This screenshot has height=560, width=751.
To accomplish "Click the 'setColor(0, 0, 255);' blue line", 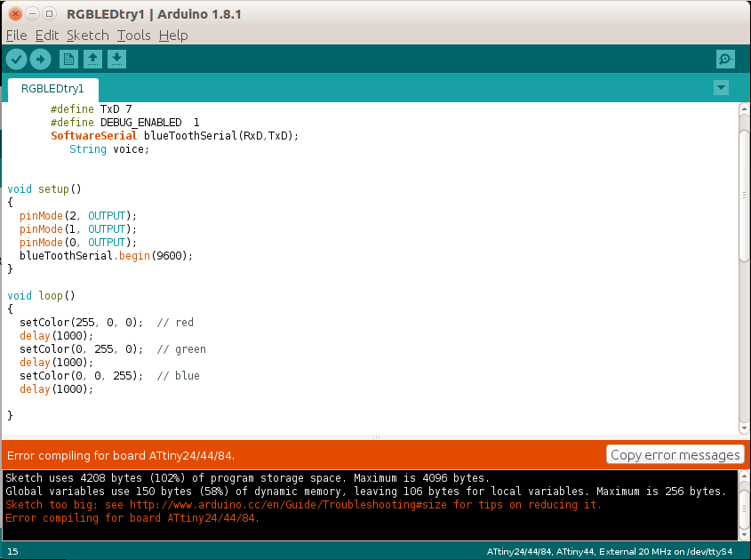I will click(x=109, y=376).
